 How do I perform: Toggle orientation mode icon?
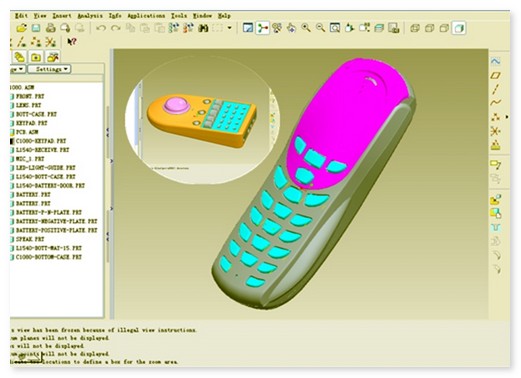[291, 28]
